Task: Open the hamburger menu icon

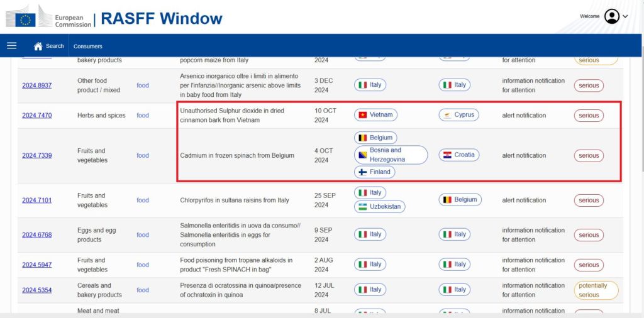Action: click(11, 46)
